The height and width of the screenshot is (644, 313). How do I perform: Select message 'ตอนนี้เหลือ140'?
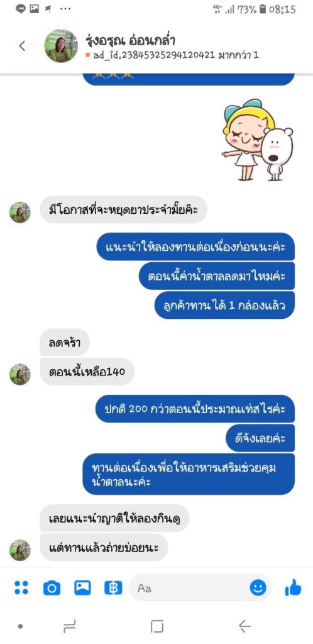(x=87, y=372)
